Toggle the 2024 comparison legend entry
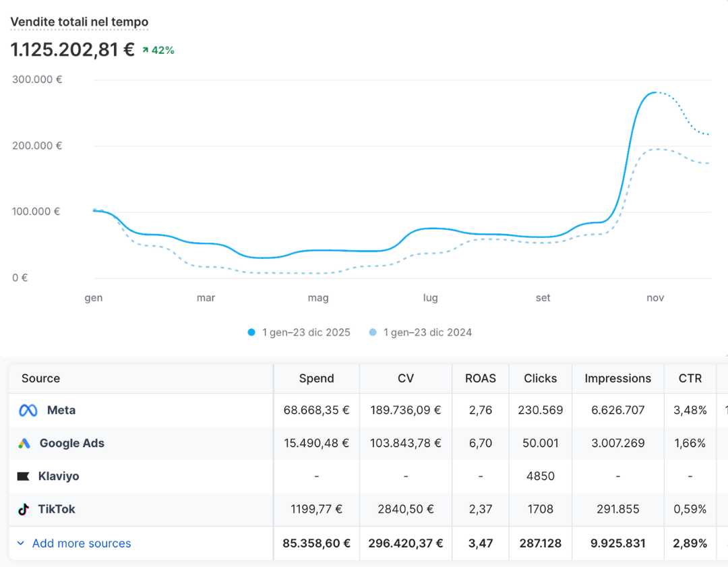The height and width of the screenshot is (567, 728). click(427, 332)
